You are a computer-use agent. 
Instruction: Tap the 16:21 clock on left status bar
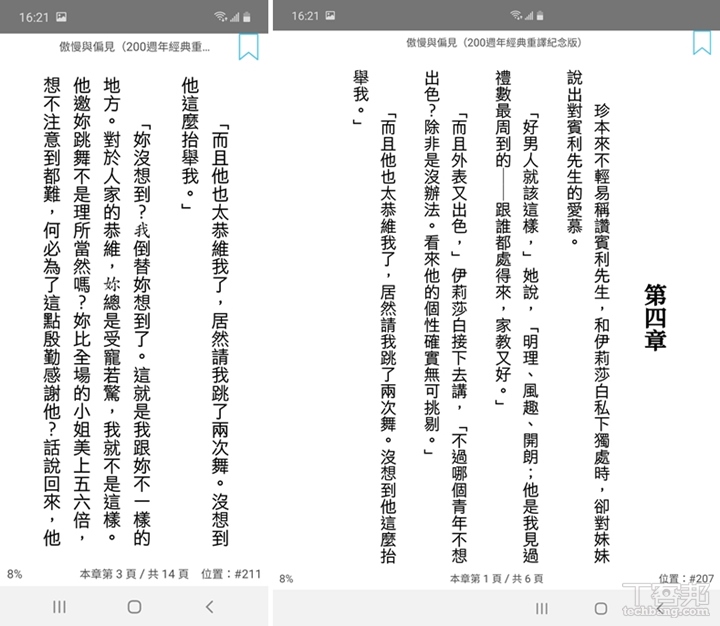click(x=34, y=17)
